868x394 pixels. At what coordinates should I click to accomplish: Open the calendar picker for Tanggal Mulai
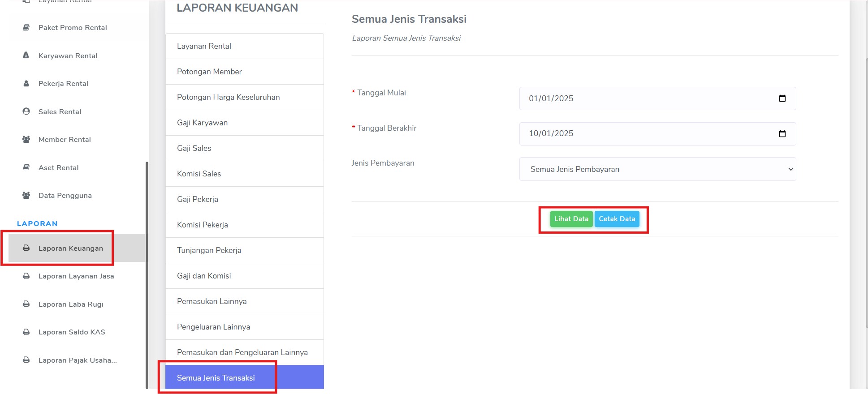click(x=782, y=98)
